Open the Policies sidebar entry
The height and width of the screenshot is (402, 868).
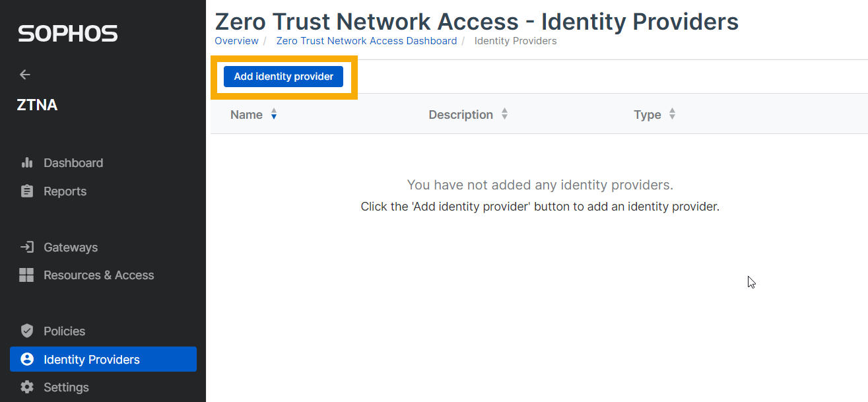click(x=64, y=331)
